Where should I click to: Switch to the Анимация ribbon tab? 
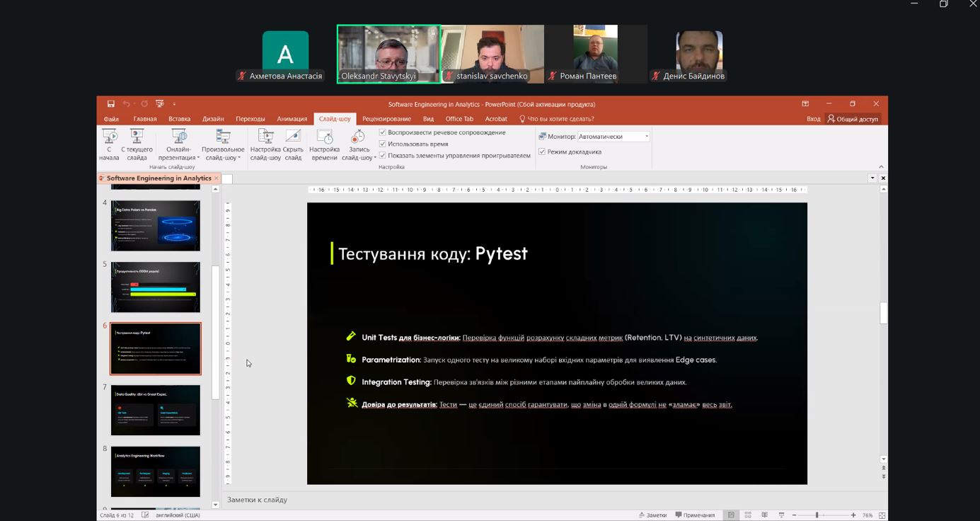tap(292, 119)
